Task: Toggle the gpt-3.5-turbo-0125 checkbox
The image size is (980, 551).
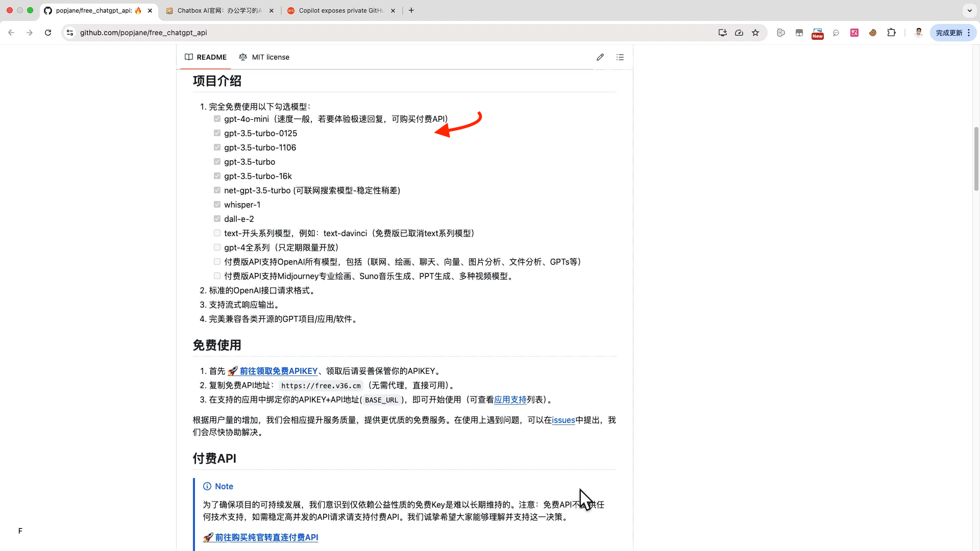Action: tap(217, 133)
